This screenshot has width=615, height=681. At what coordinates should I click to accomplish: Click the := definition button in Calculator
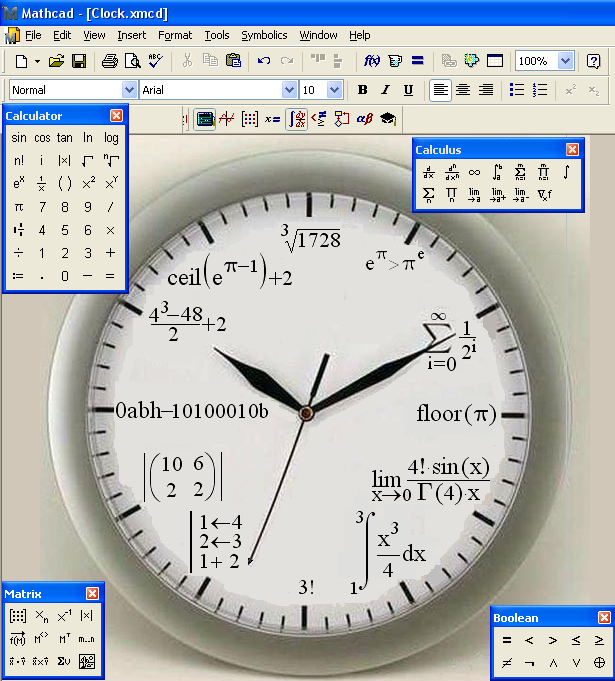18,276
